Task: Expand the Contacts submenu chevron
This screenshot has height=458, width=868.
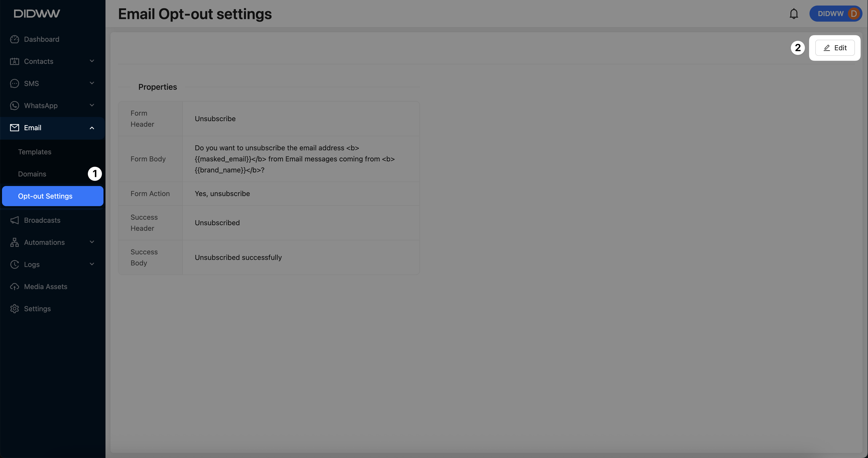Action: coord(92,61)
